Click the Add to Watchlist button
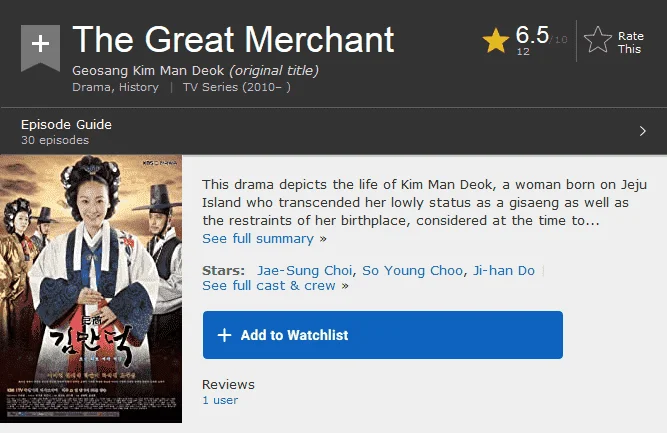 383,335
